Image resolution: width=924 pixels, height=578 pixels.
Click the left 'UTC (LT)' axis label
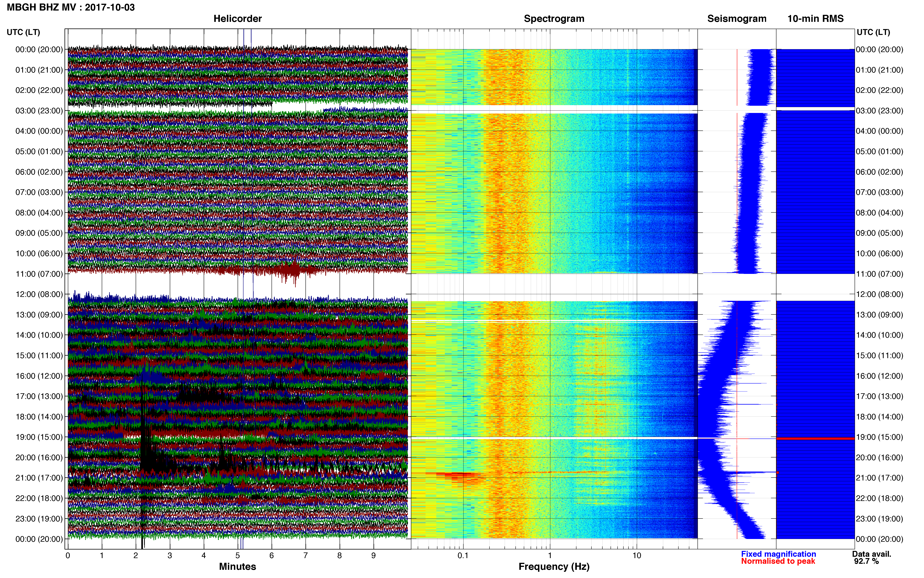(23, 32)
